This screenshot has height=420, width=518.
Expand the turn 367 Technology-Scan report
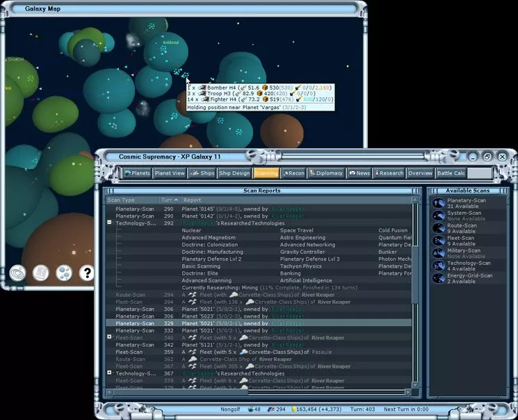pos(109,373)
